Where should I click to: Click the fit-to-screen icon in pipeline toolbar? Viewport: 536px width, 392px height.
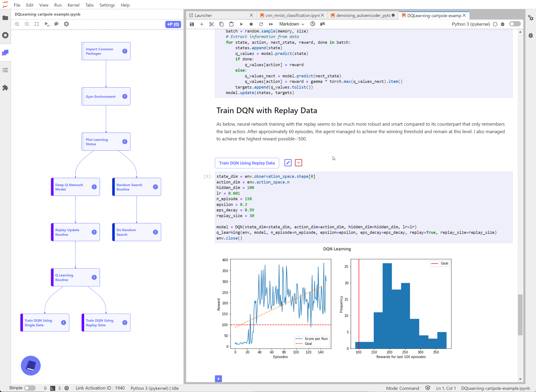(36, 24)
